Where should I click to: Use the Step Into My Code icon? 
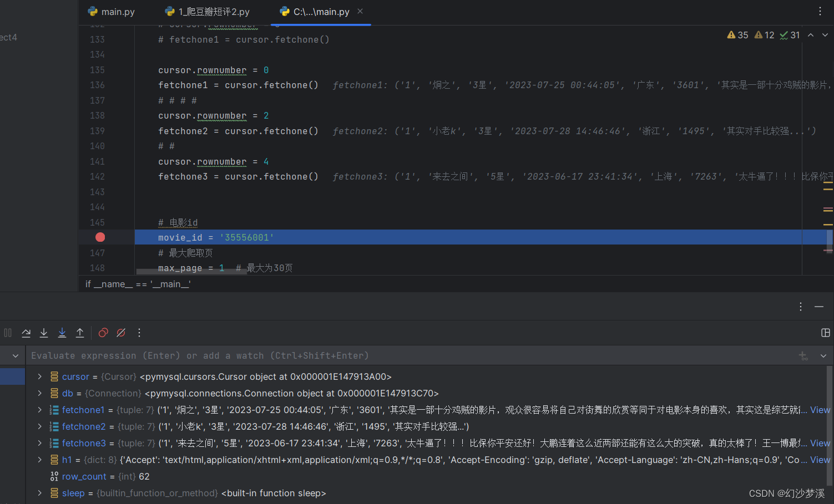[62, 333]
